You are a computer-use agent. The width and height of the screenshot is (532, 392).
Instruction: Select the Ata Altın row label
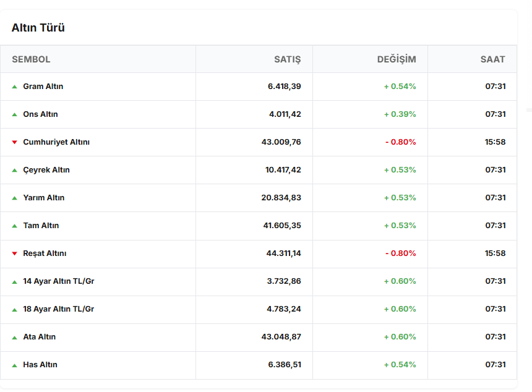(40, 337)
